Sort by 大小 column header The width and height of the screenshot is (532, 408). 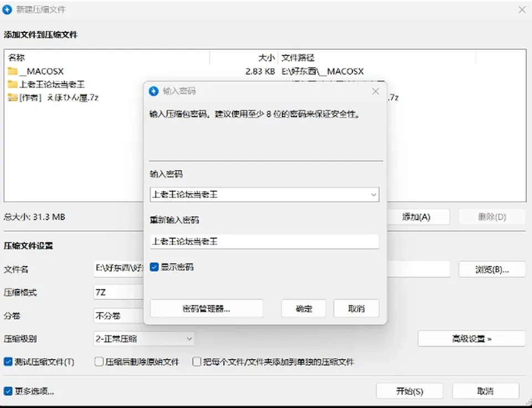(244, 58)
